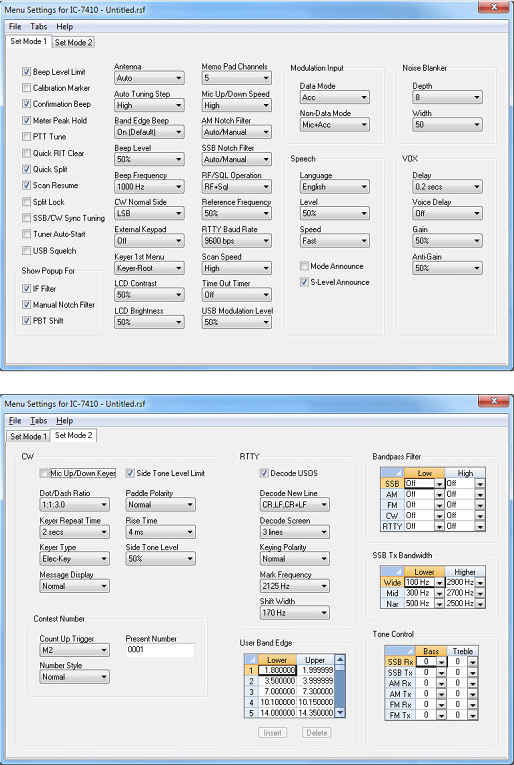The image size is (514, 765).
Task: Switch to Set Mode 2 tab in upper window
Action: click(x=73, y=42)
